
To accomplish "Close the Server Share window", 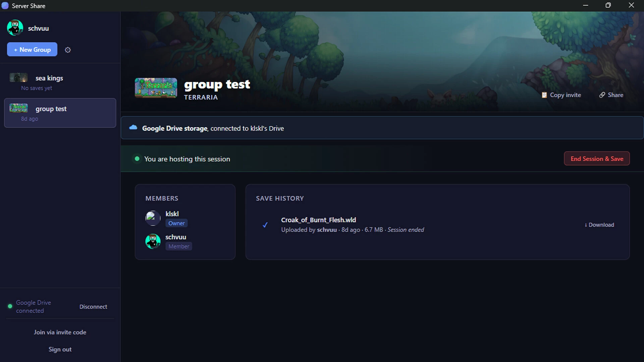I will point(631,5).
